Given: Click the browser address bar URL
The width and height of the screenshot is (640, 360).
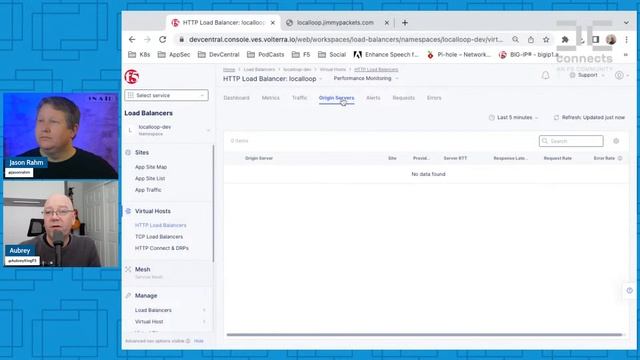Looking at the screenshot, I should click(346, 40).
